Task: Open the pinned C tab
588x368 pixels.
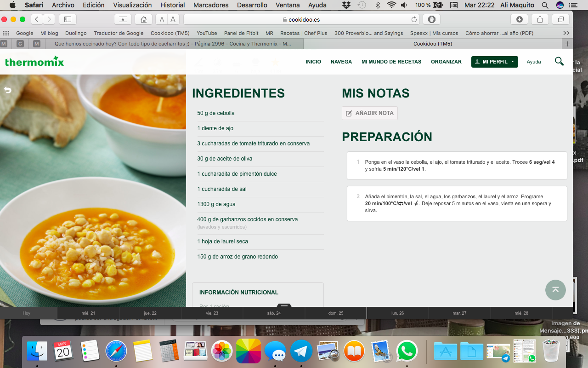Action: click(20, 44)
